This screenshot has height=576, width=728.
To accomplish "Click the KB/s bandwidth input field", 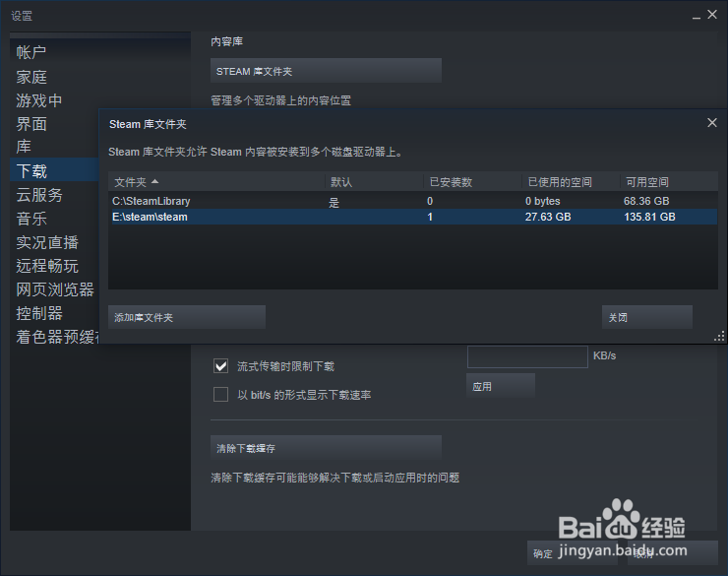I will 527,356.
